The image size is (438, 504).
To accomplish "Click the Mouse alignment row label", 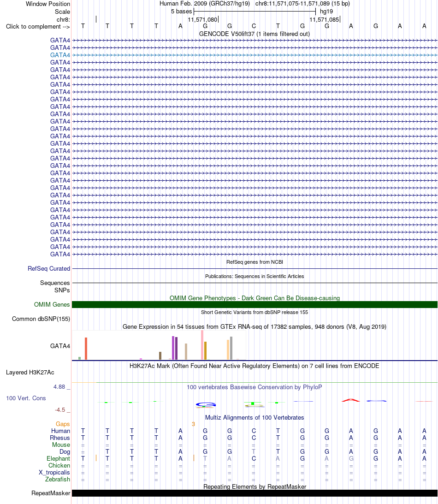I will pyautogui.click(x=61, y=445).
